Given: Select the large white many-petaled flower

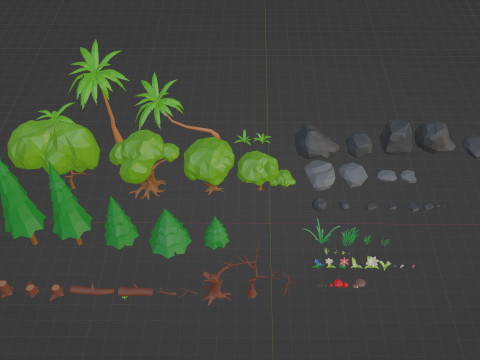Looking at the screenshot, I should tap(371, 262).
